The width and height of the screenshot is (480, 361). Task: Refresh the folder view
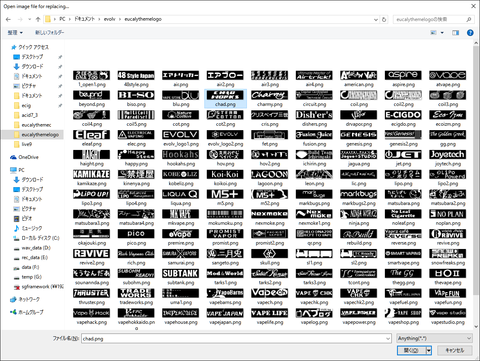pos(384,19)
